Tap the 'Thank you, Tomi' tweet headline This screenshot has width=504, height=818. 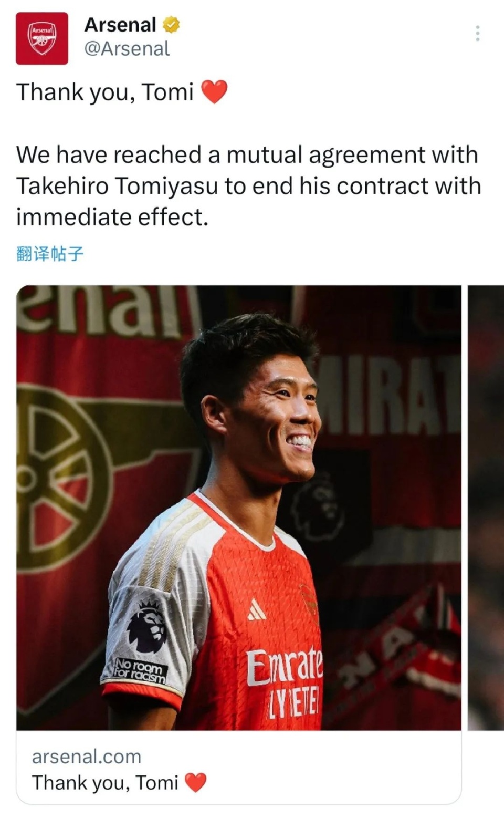[105, 92]
